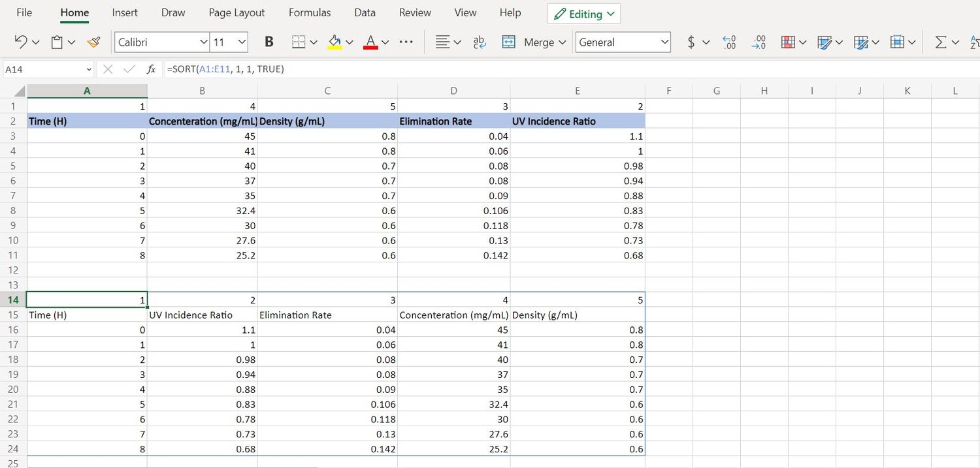Apply cell borders icon
Screen dimensions: 980x468
tap(299, 42)
